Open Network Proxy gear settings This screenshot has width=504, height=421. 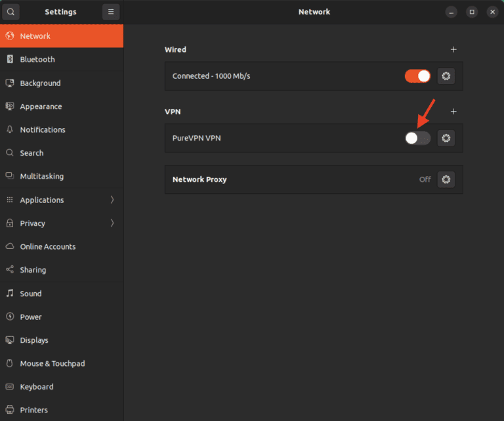click(x=446, y=179)
